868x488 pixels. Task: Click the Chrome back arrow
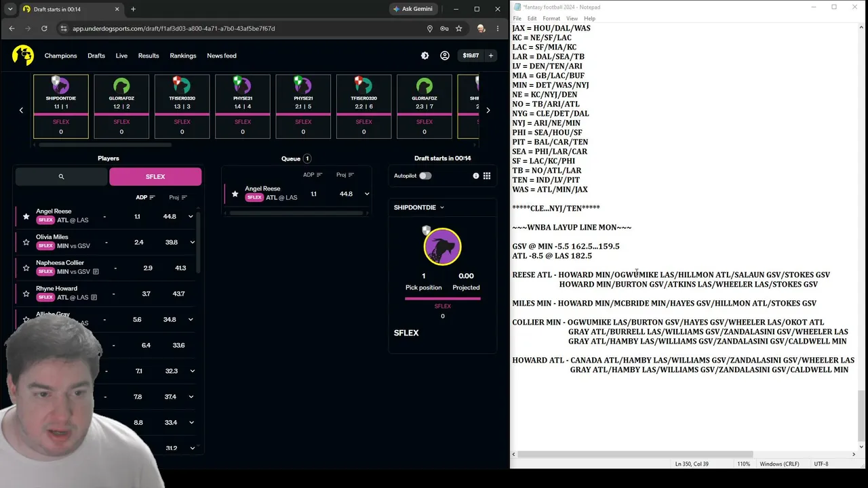[12, 28]
